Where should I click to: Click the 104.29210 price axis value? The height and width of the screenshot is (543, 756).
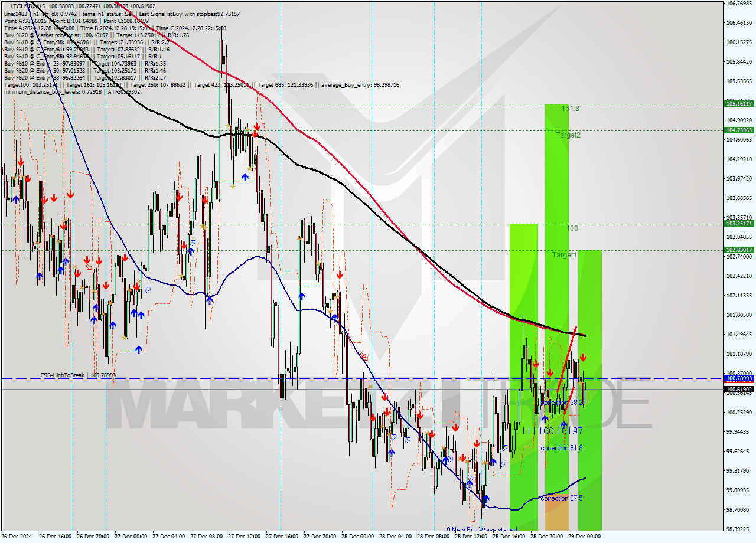pos(739,159)
